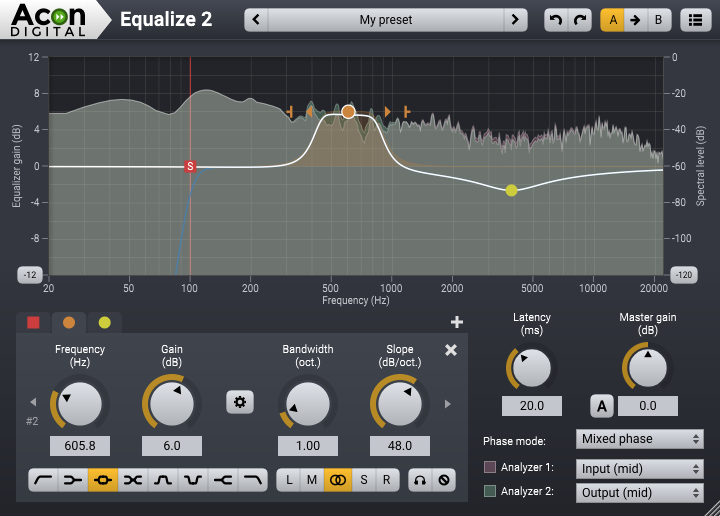Viewport: 720px width, 516px height.
Task: Go to the next preset
Action: 515,20
